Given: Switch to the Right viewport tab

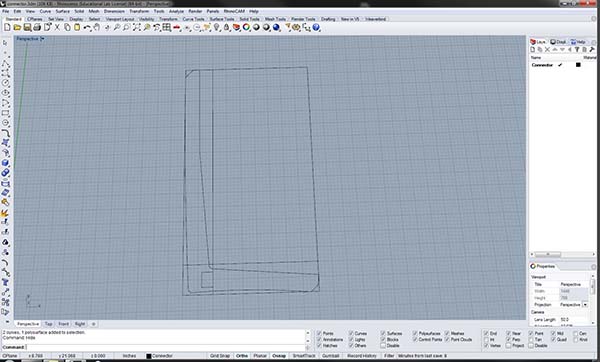Looking at the screenshot, I should pyautogui.click(x=80, y=324).
